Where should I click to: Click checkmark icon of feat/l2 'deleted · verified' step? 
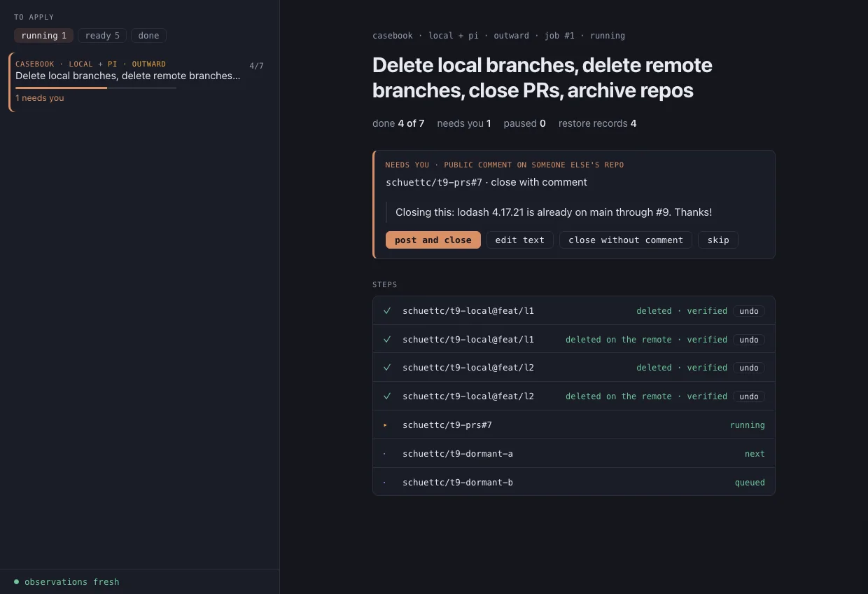[387, 368]
